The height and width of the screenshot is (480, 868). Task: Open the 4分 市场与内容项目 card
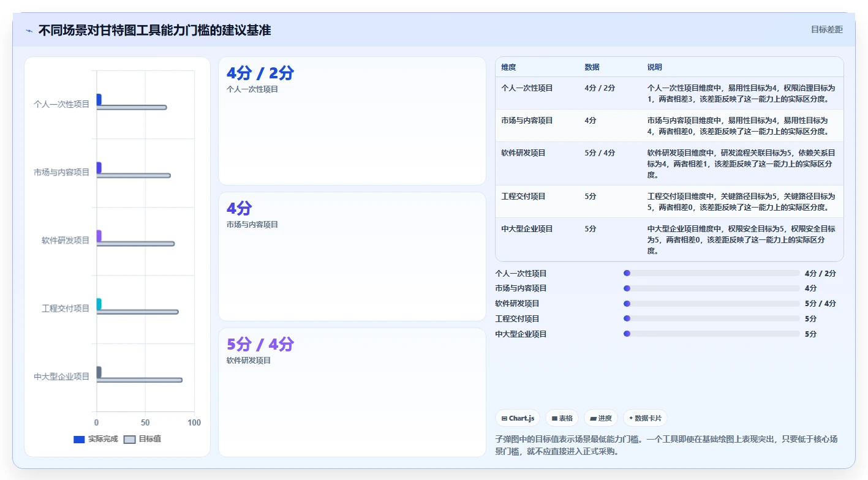click(x=352, y=257)
